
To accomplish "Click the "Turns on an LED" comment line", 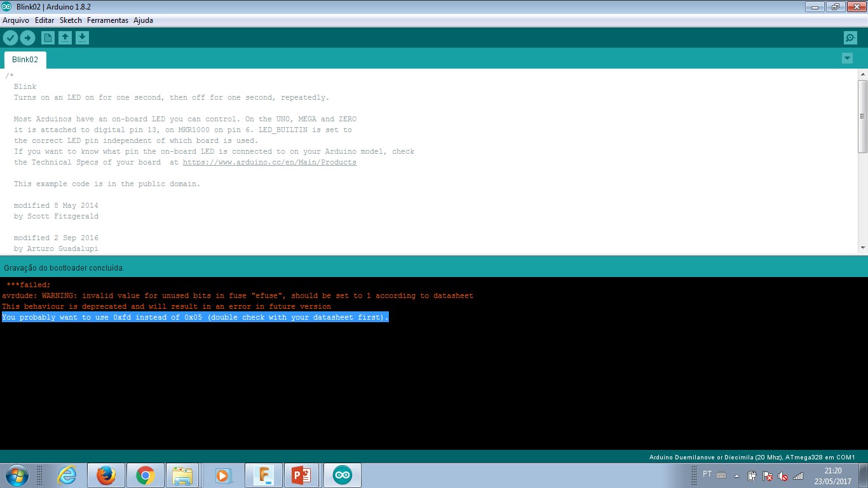I will (172, 97).
